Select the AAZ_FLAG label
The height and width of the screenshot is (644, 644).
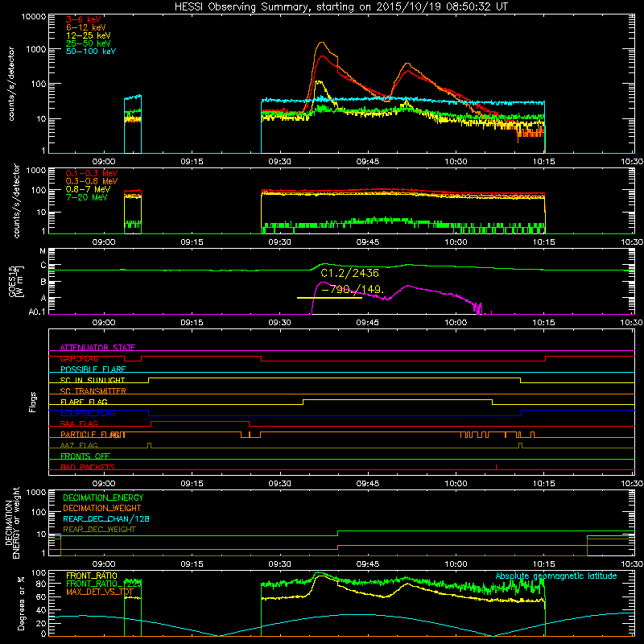[x=79, y=445]
